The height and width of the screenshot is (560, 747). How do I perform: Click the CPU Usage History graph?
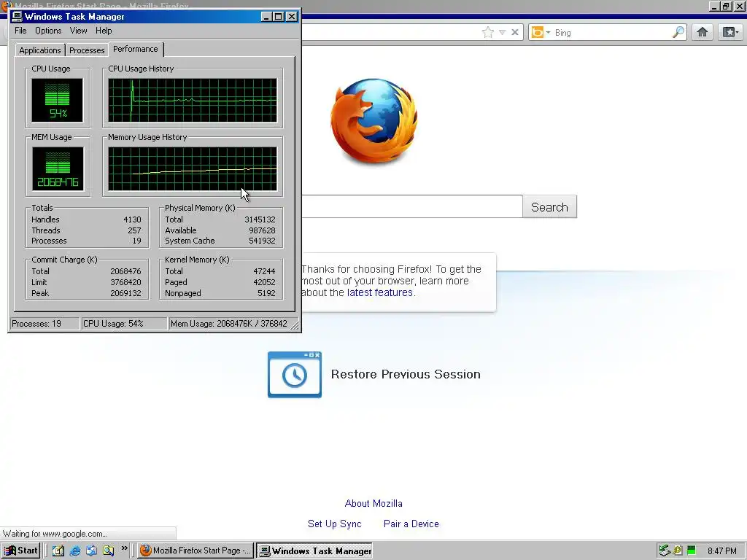tap(193, 101)
